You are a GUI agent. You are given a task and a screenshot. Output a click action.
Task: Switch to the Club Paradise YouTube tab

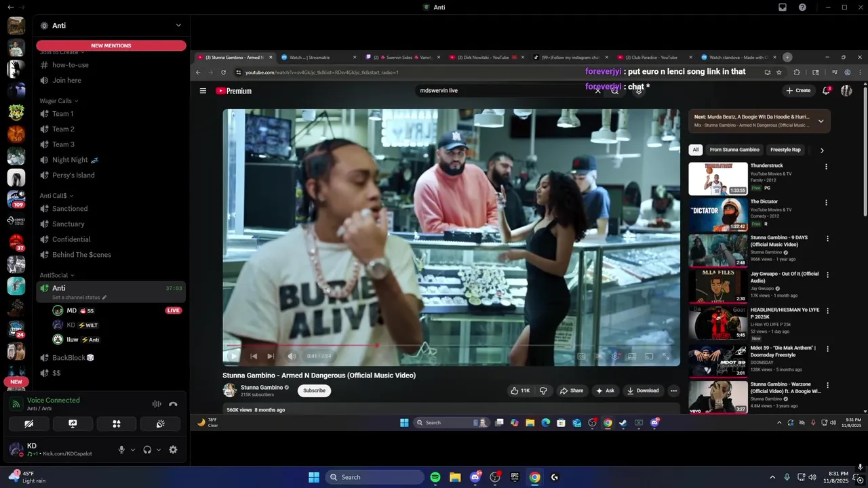[652, 58]
